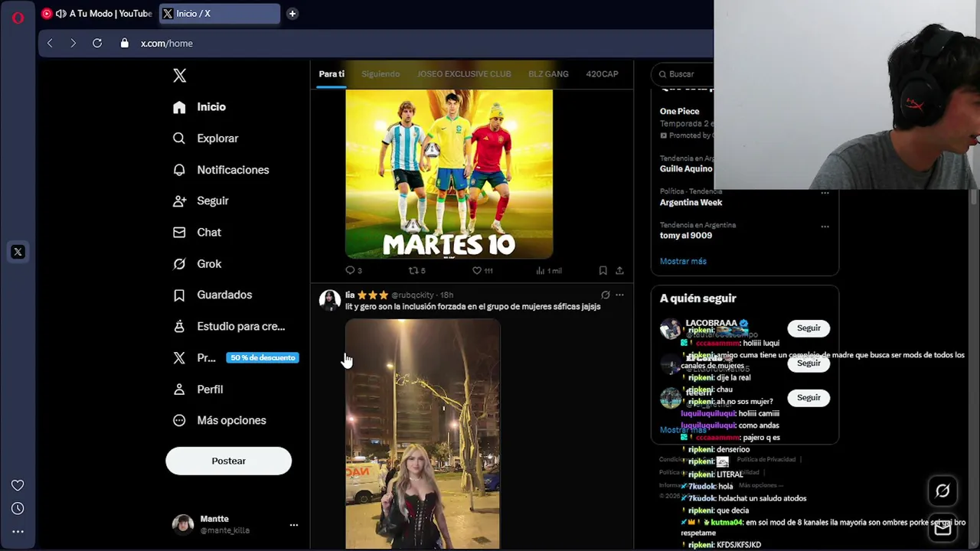The width and height of the screenshot is (980, 551).
Task: Open options for Argentina Week trend
Action: (x=825, y=193)
